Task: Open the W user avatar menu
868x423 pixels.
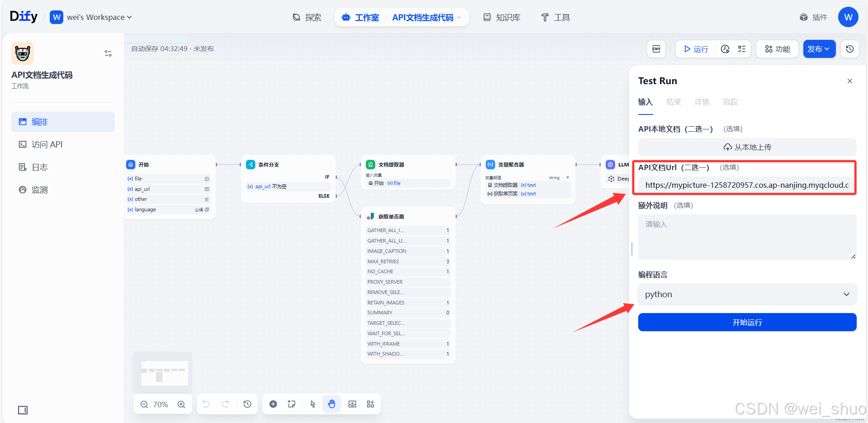Action: pyautogui.click(x=848, y=17)
